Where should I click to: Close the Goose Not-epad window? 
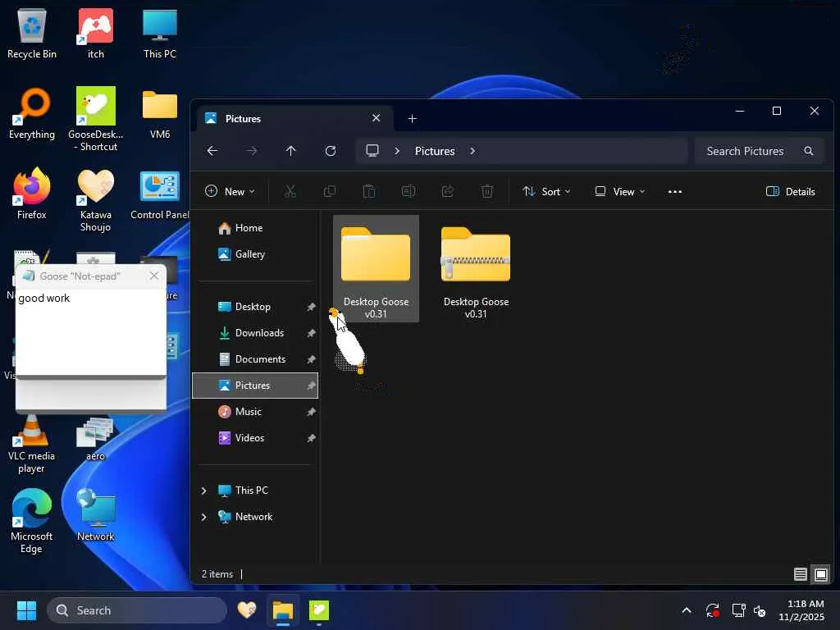tap(153, 276)
